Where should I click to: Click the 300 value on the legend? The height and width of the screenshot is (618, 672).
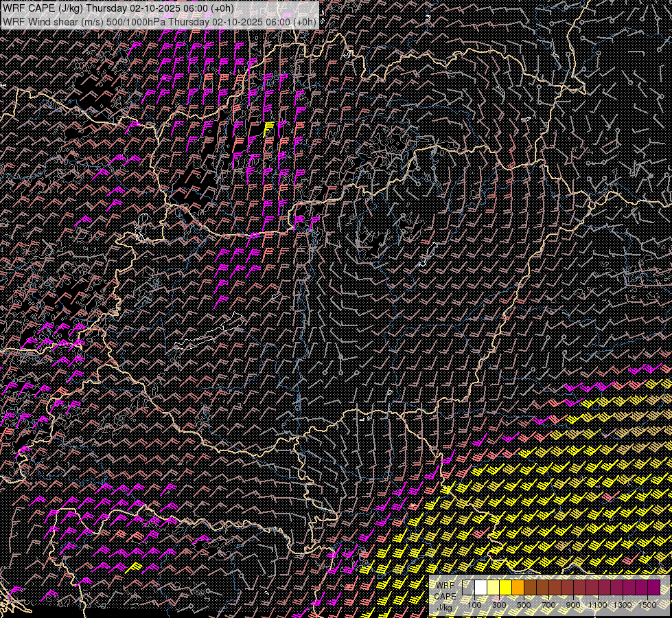pyautogui.click(x=499, y=605)
